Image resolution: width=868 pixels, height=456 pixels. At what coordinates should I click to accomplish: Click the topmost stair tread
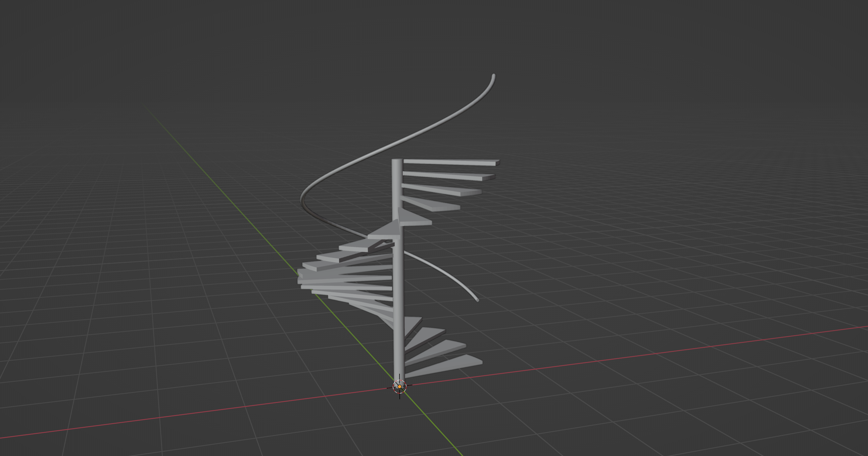pos(451,163)
